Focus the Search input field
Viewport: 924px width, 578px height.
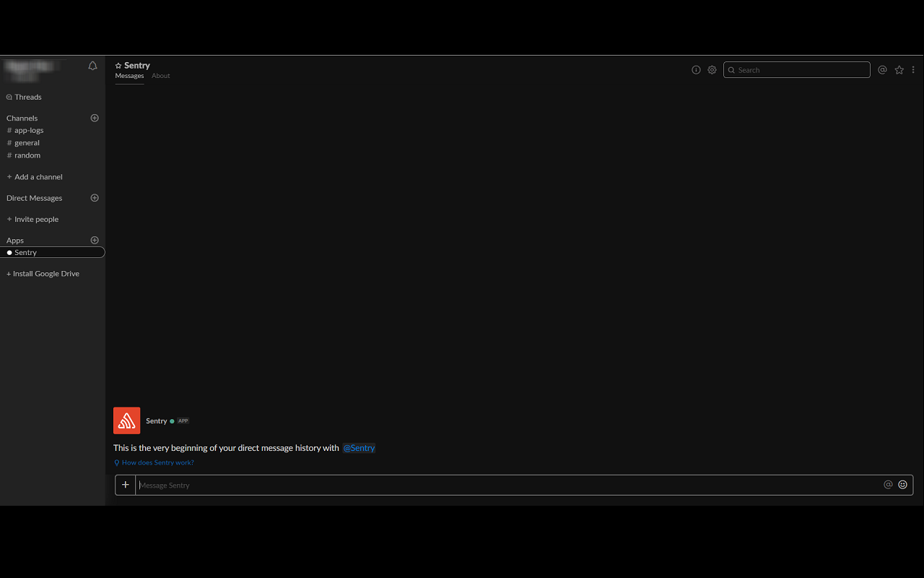pos(797,70)
